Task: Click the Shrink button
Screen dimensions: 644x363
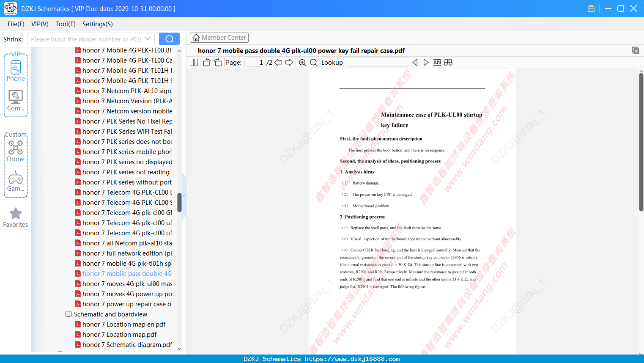Action: [12, 39]
